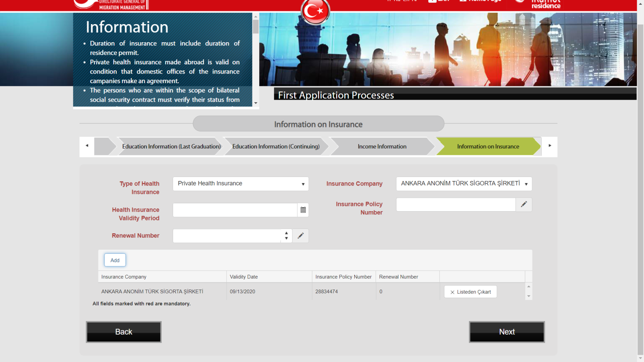
Task: Select the Education Information (Last Graduation) step
Action: pyautogui.click(x=171, y=146)
